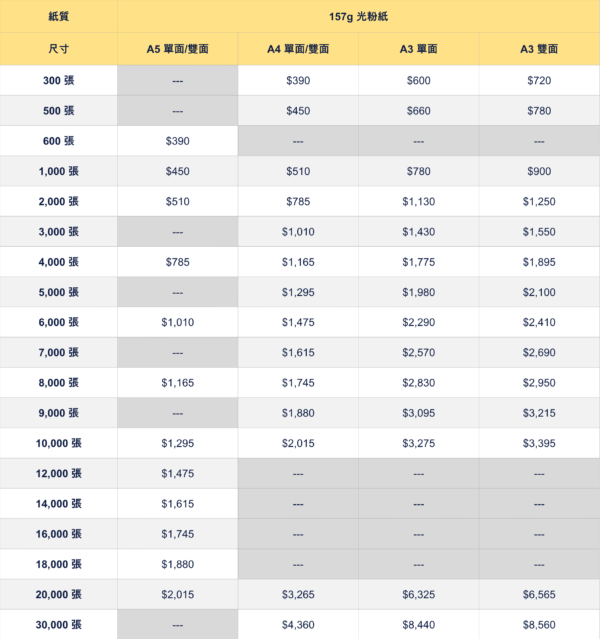Viewport: 600px width, 639px height.
Task: Click the 6,000 張 row label
Action: tap(59, 322)
